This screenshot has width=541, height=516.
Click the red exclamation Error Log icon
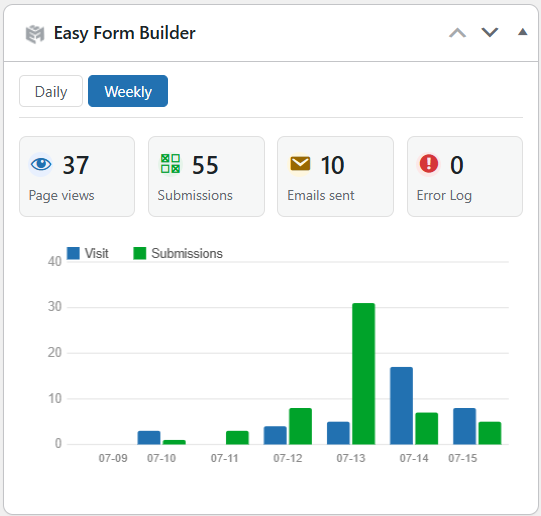coord(429,163)
